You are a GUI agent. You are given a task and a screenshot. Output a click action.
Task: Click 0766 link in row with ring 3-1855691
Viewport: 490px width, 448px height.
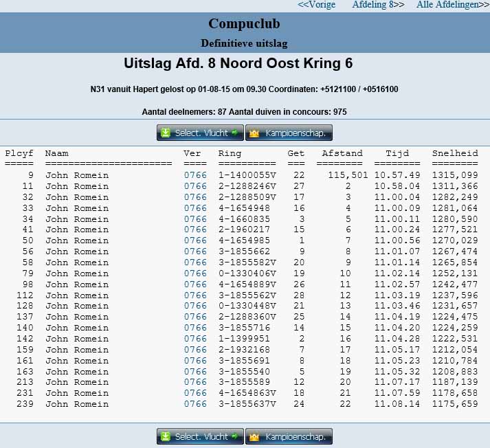click(195, 361)
